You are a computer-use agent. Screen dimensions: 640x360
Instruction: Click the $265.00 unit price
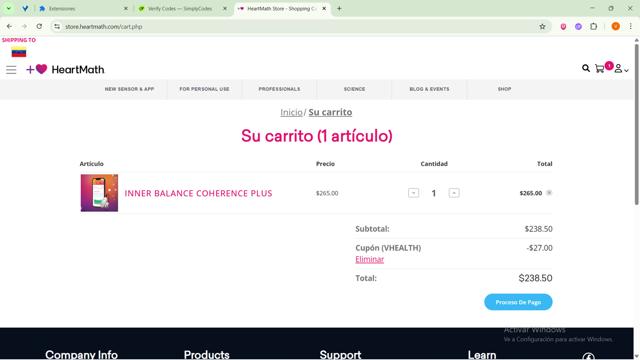tap(327, 193)
